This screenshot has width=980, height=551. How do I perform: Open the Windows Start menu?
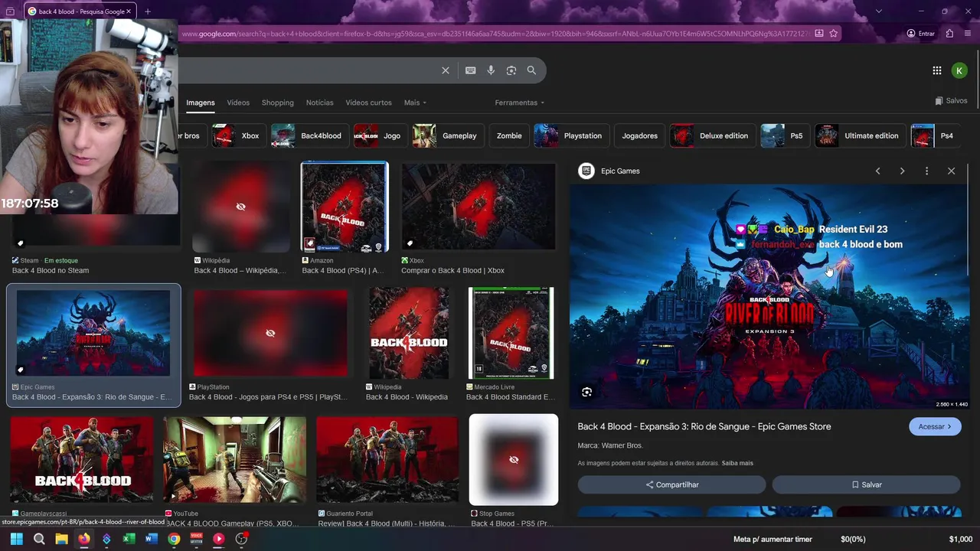coord(16,539)
